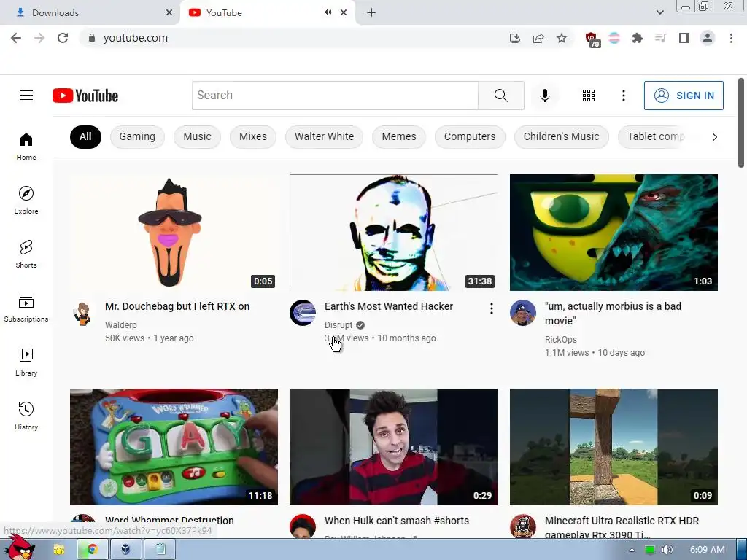Click the 6:09 AM taskbar clock
Viewport: 747px width, 560px height.
pos(708,550)
